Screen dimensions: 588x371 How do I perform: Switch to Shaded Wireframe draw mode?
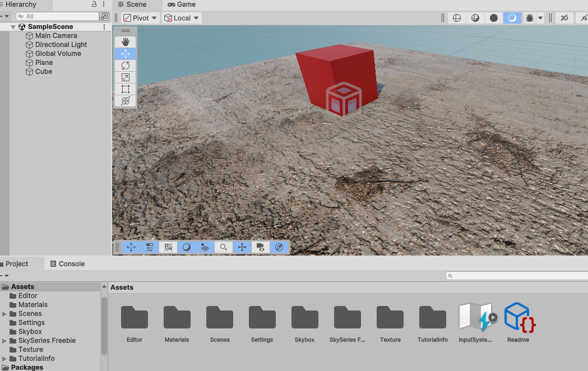click(475, 18)
